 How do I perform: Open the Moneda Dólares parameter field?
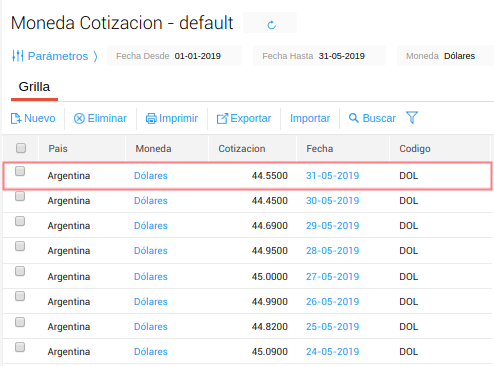(x=445, y=56)
